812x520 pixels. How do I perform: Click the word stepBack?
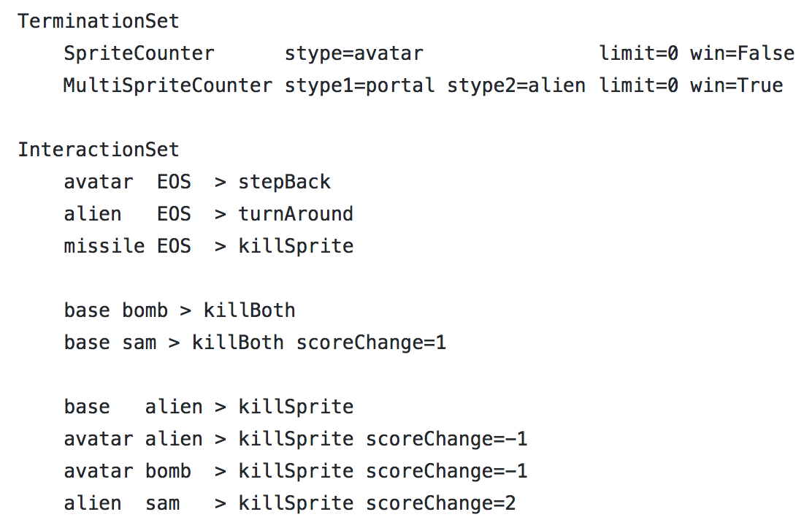[x=284, y=182]
